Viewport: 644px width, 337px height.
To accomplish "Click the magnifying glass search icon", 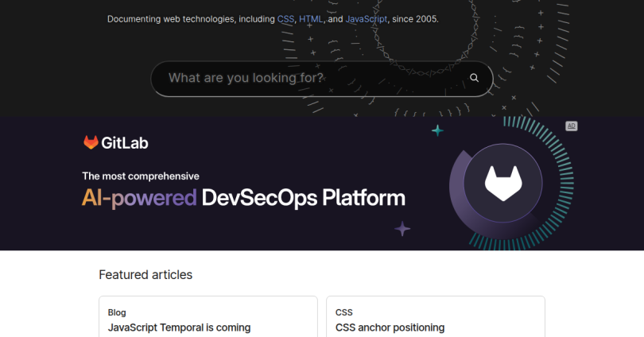I will click(x=474, y=78).
